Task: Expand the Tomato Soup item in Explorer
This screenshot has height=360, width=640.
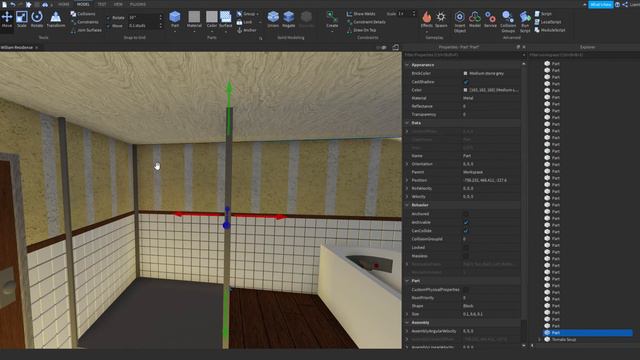Action: (x=540, y=339)
